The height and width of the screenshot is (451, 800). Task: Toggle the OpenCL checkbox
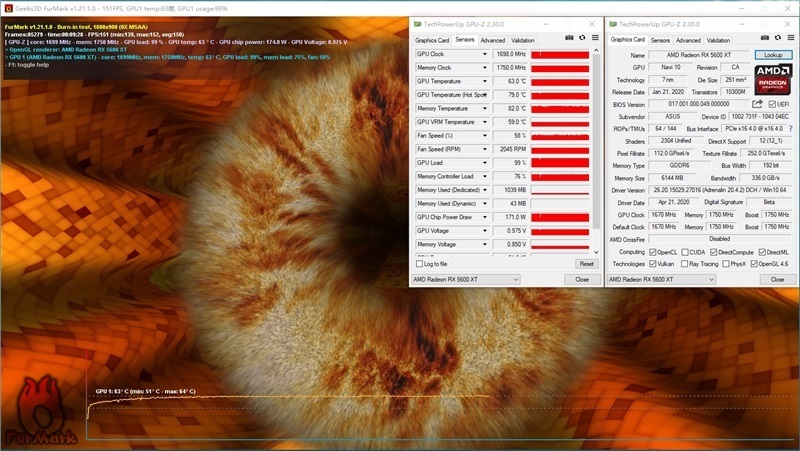click(652, 252)
